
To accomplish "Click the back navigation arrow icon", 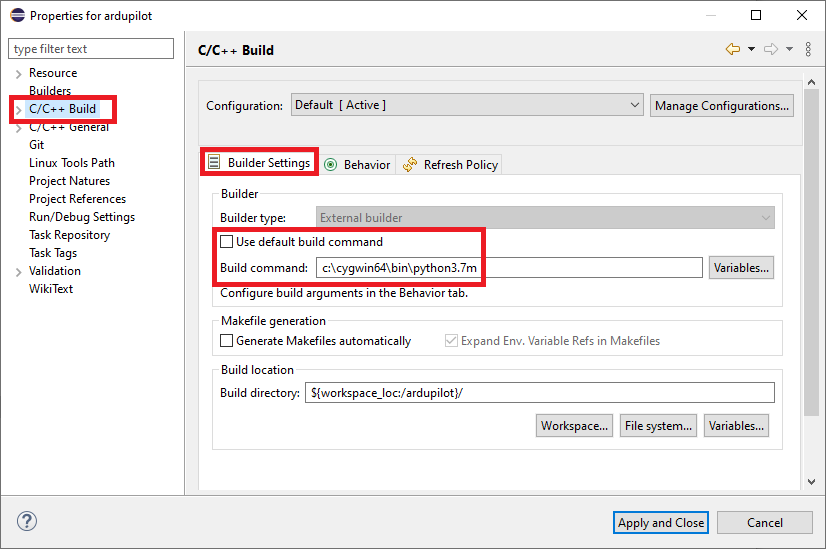I will pyautogui.click(x=732, y=49).
